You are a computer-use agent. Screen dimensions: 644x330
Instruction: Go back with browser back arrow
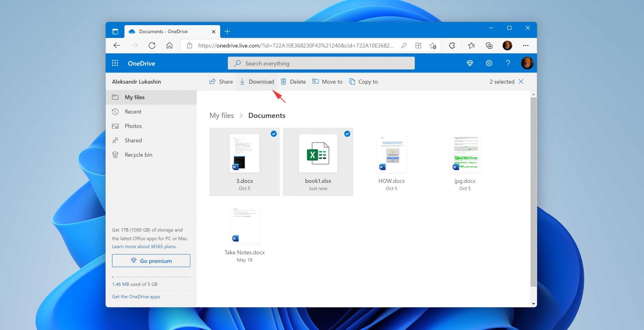117,45
